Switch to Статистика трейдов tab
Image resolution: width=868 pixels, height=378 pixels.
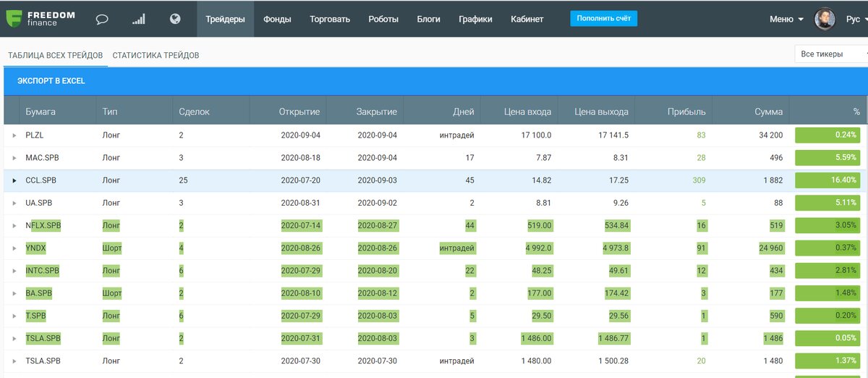tap(156, 55)
